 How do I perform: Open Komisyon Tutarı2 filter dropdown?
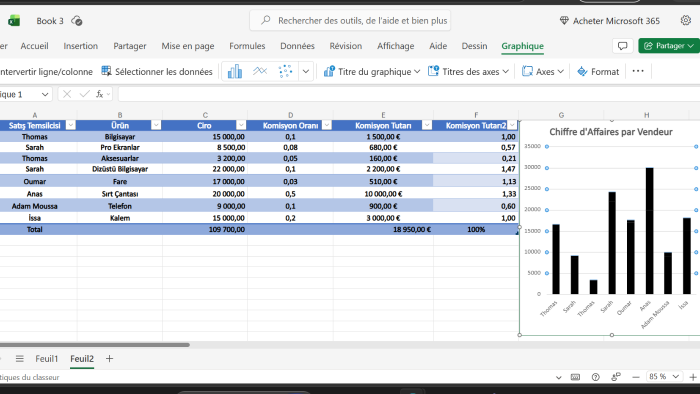512,125
